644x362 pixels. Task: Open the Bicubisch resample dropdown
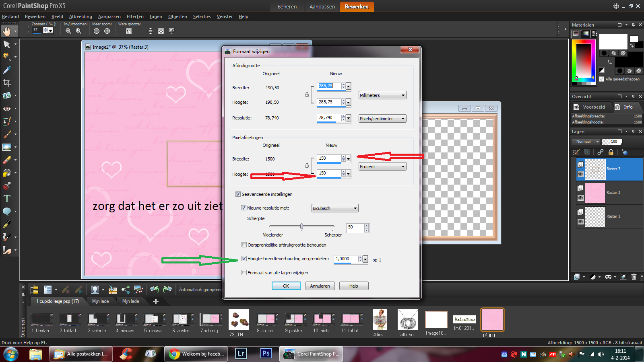[335, 208]
